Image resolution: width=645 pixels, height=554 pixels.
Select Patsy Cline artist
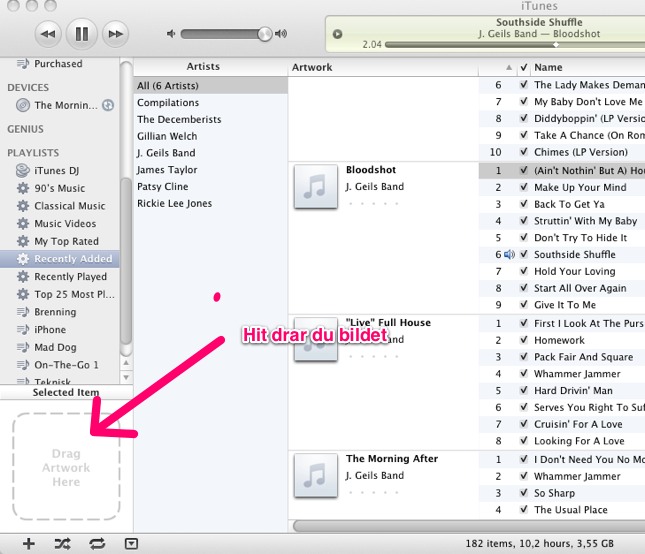point(210,187)
